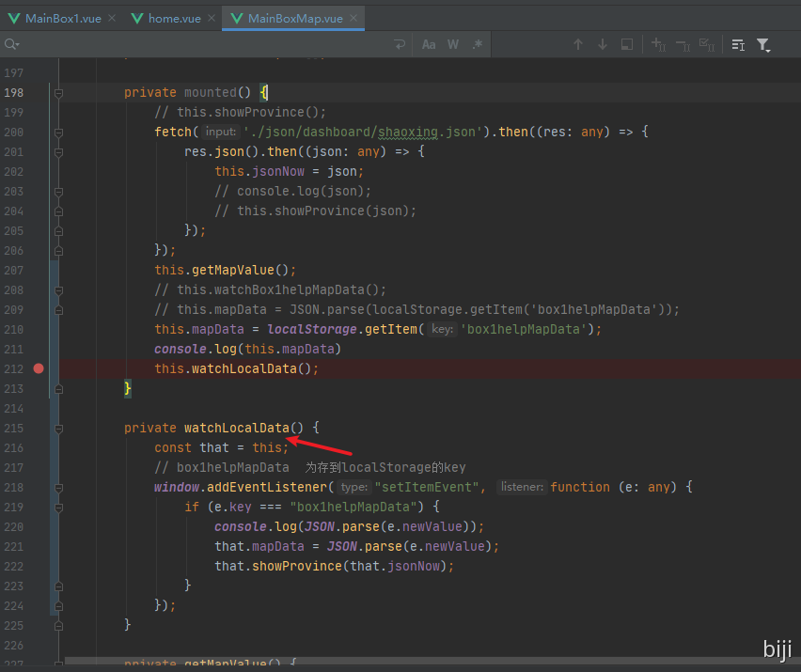
Task: Click the unselect occurrence icon
Action: [x=683, y=45]
